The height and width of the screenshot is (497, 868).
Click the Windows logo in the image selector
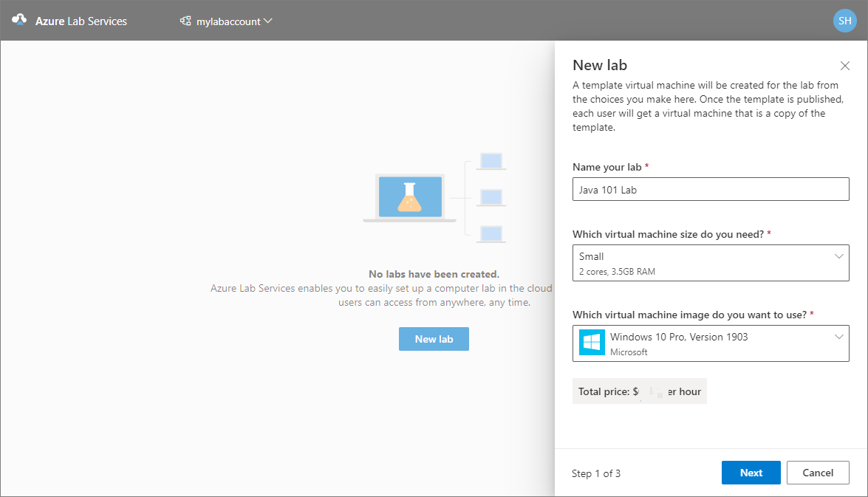tap(592, 343)
